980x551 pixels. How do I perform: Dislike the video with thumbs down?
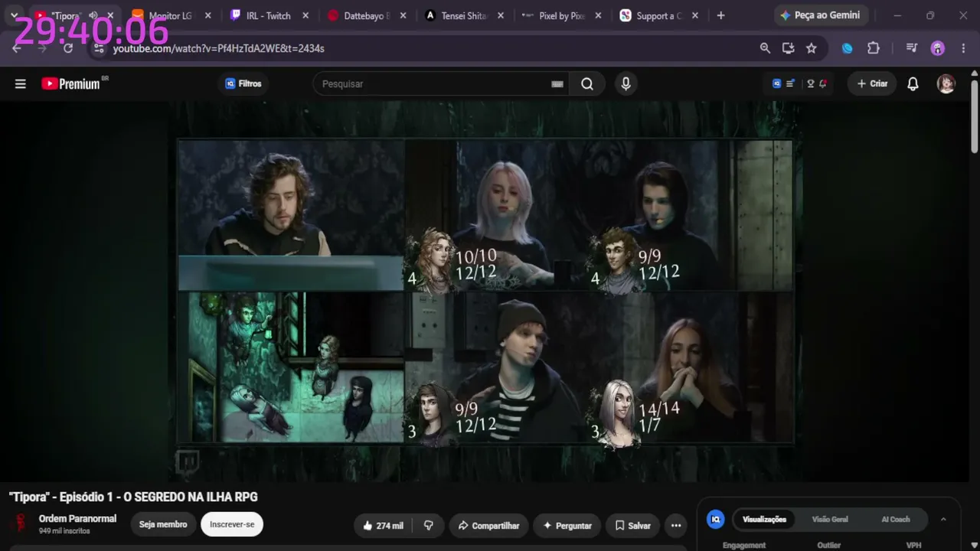429,526
